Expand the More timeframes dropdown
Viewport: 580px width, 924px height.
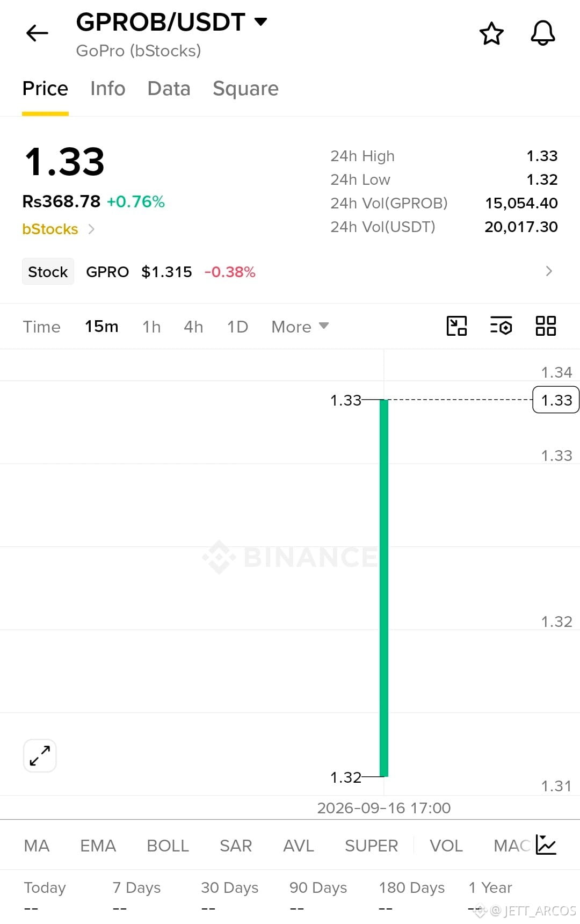pyautogui.click(x=300, y=327)
